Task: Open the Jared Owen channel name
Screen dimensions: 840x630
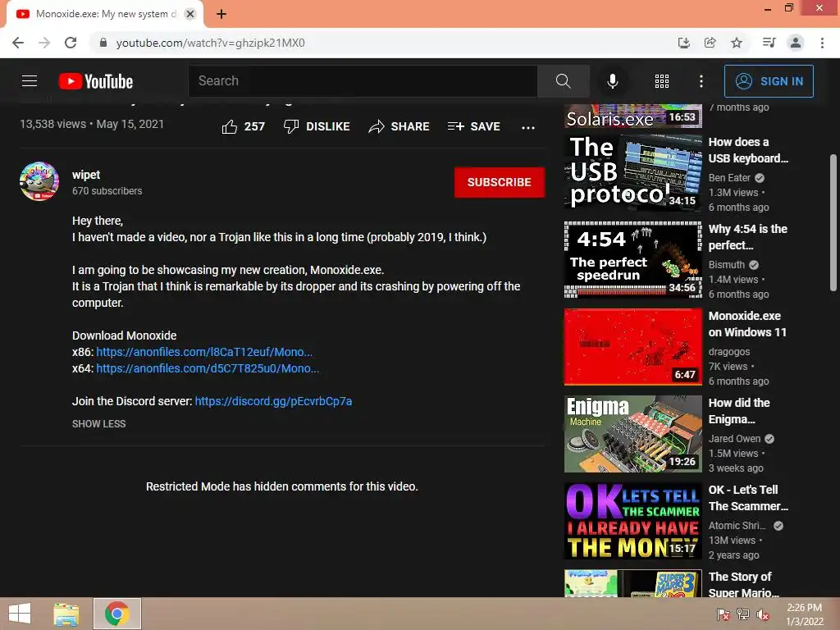Action: click(734, 439)
